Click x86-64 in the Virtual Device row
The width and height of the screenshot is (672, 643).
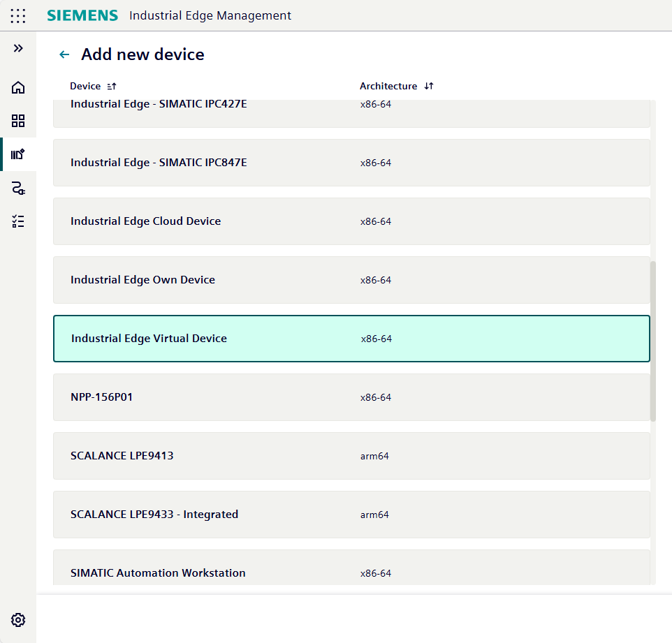coord(377,339)
